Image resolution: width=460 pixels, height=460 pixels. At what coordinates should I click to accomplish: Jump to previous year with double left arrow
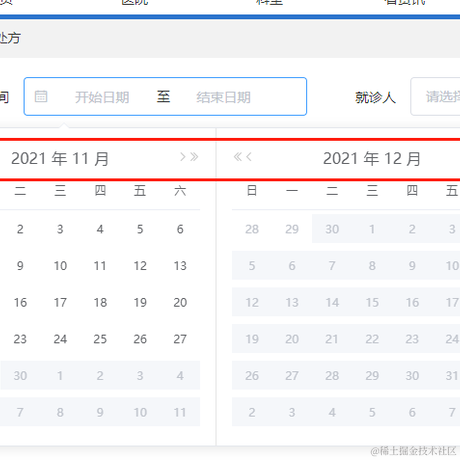pyautogui.click(x=238, y=157)
